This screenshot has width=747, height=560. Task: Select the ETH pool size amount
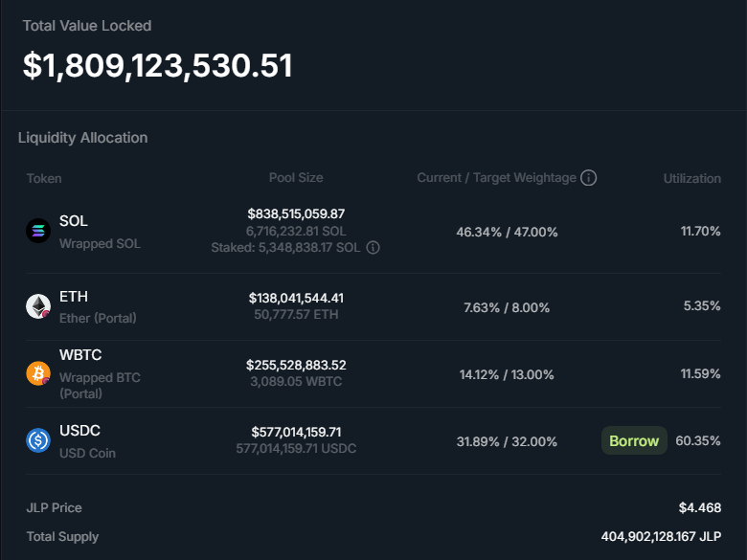(296, 299)
